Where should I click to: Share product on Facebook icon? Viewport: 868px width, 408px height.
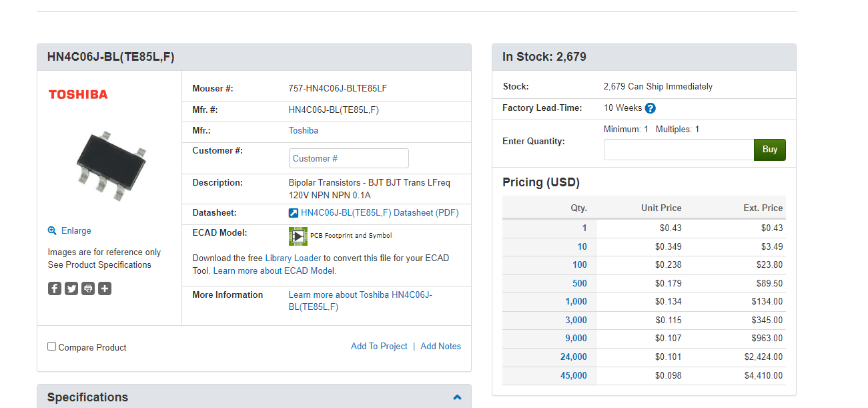[55, 288]
